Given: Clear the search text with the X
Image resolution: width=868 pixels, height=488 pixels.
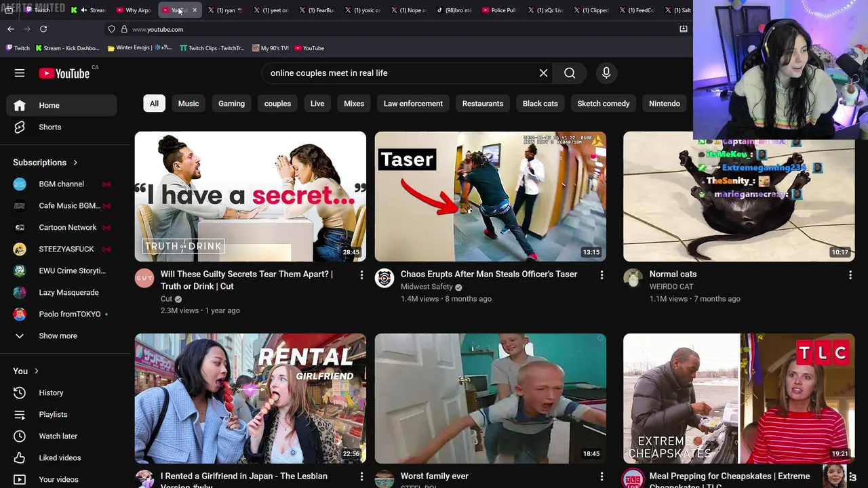Looking at the screenshot, I should tap(543, 73).
